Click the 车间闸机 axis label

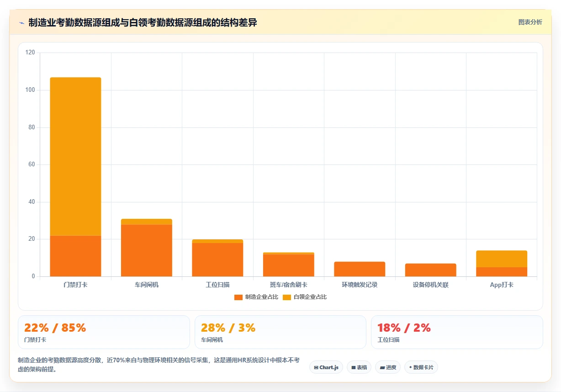pyautogui.click(x=147, y=285)
